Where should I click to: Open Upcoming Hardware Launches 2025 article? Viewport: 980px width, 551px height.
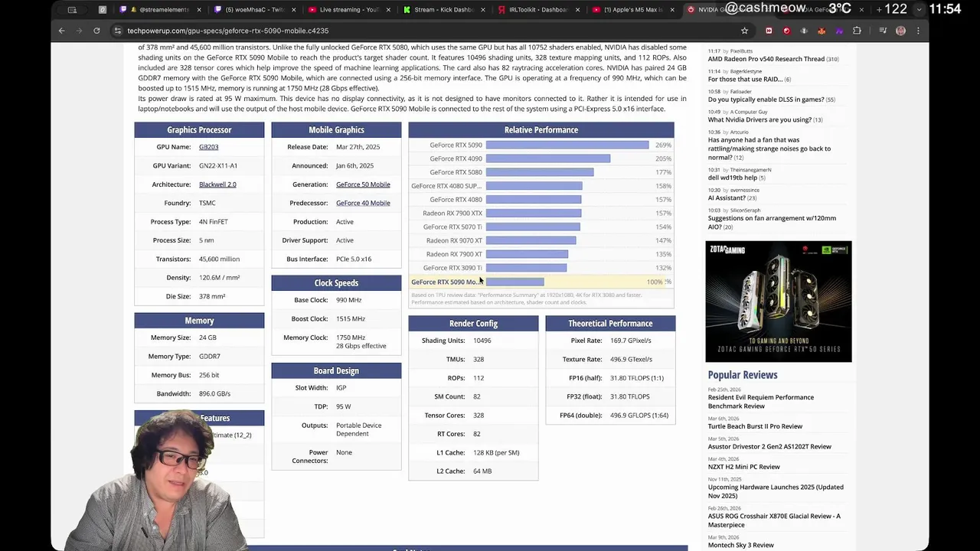[x=776, y=491]
